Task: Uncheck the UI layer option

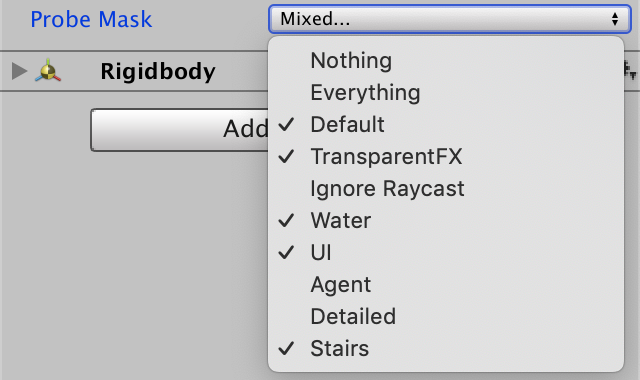Action: [x=446, y=252]
